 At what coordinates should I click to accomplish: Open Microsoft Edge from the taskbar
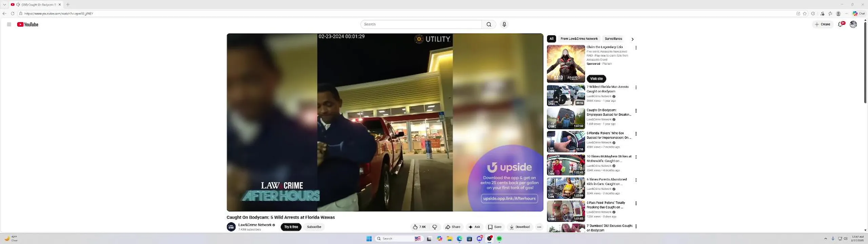pos(459,239)
